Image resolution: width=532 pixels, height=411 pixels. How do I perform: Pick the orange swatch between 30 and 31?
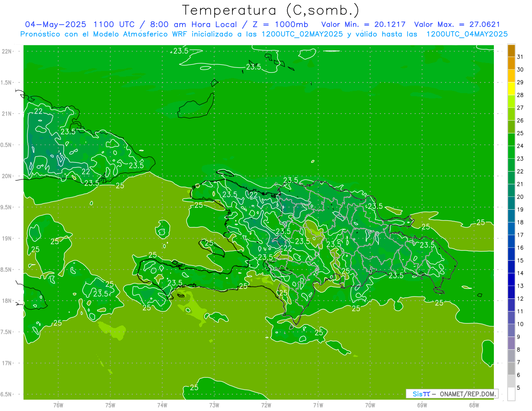[x=511, y=63]
